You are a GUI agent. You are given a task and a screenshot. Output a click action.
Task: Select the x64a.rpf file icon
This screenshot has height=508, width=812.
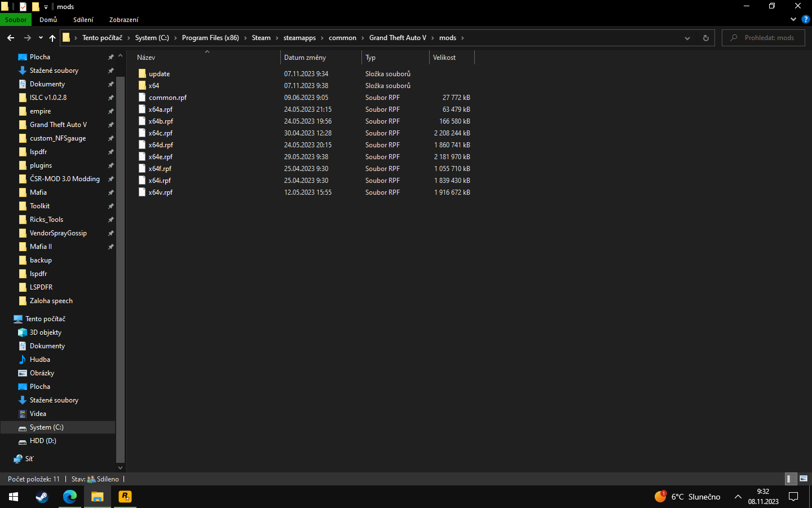(x=142, y=110)
